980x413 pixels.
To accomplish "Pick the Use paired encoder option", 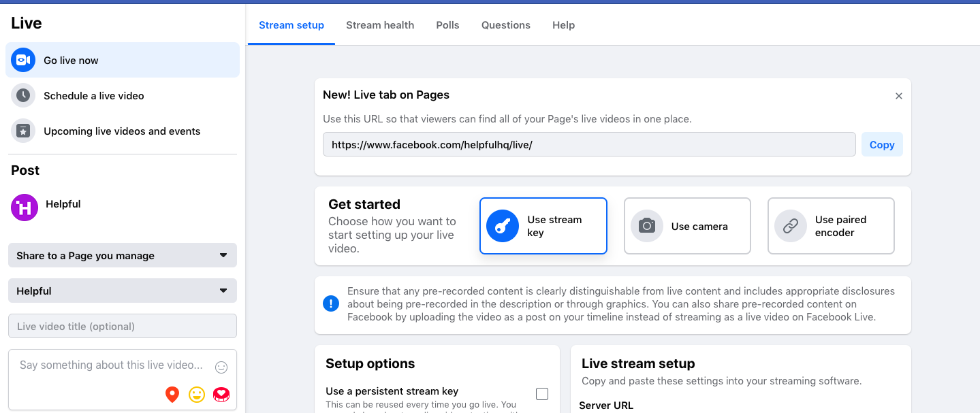I will [830, 226].
